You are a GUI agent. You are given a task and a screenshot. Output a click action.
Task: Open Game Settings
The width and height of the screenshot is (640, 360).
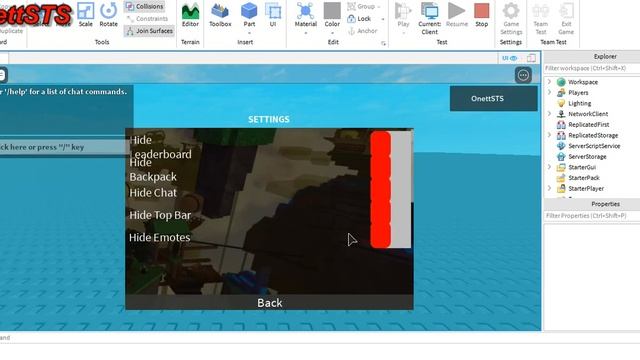point(511,18)
